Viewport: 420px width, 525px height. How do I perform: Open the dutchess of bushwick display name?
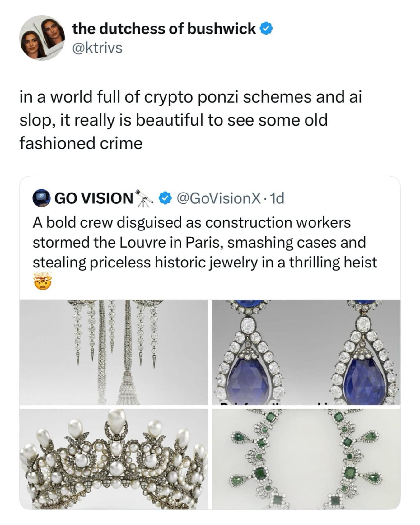click(x=164, y=29)
